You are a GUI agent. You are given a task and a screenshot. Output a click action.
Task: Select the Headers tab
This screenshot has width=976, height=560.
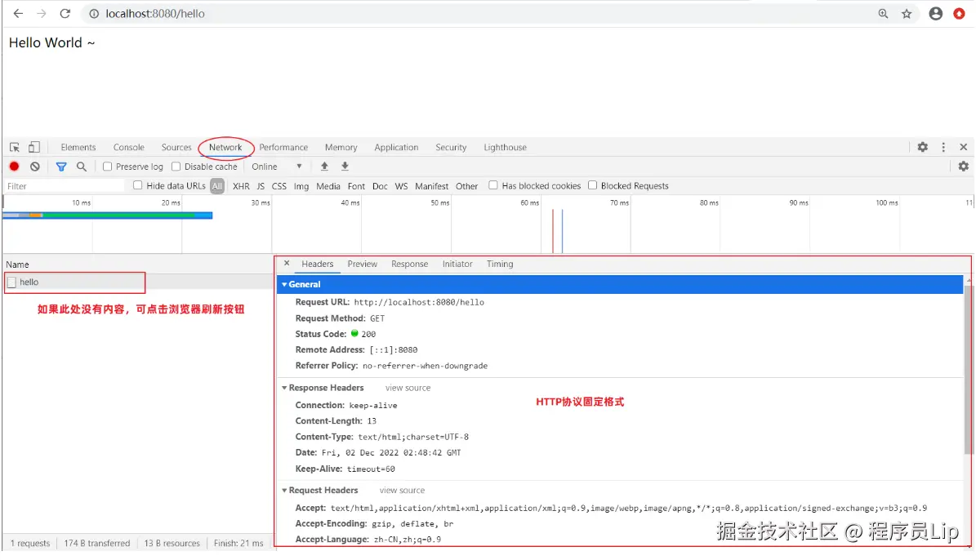(x=318, y=264)
